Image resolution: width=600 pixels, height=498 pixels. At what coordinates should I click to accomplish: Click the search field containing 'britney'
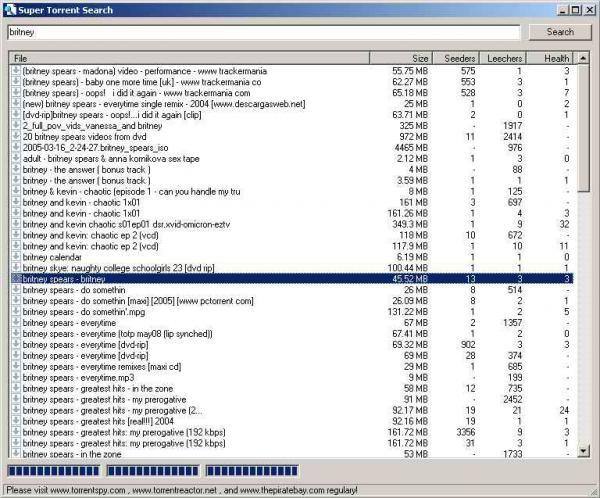pos(264,32)
